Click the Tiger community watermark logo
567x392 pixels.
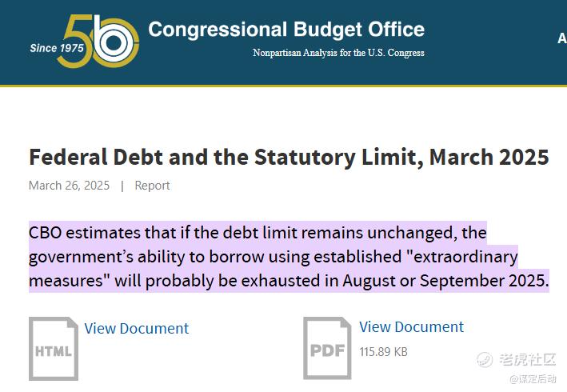coord(485,359)
